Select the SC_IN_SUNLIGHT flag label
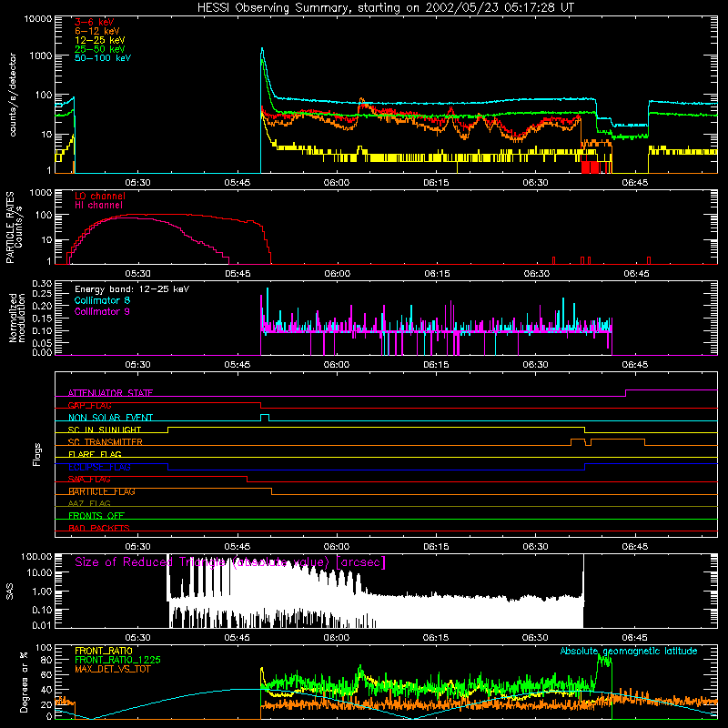 pyautogui.click(x=105, y=430)
